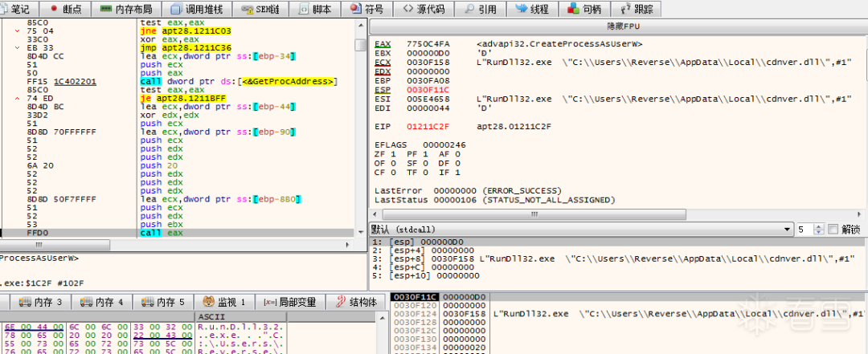Click the stack address 0030F11C row

tap(628, 298)
